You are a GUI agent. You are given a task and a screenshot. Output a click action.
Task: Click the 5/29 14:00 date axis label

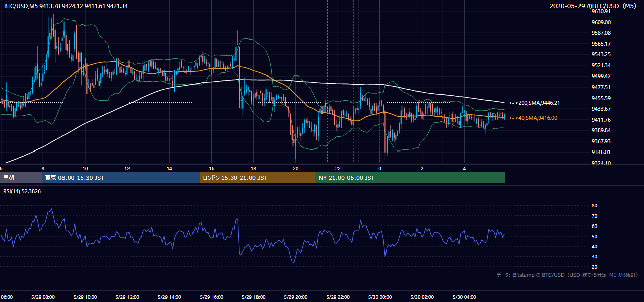click(x=169, y=297)
